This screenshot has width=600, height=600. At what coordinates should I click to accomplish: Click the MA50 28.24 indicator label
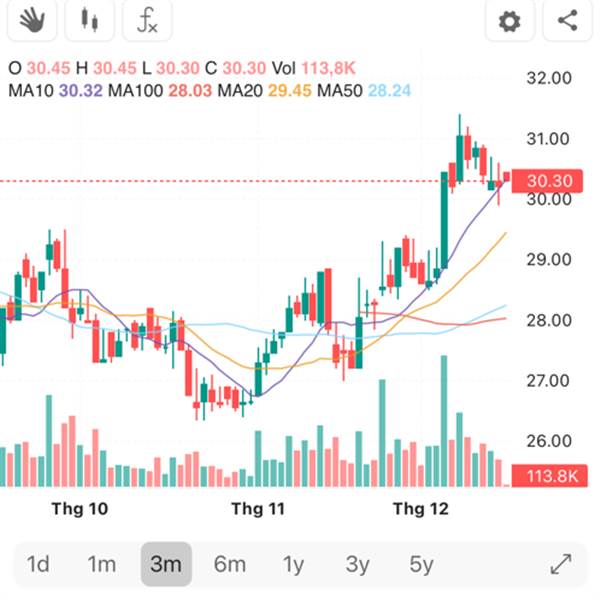coord(364,91)
